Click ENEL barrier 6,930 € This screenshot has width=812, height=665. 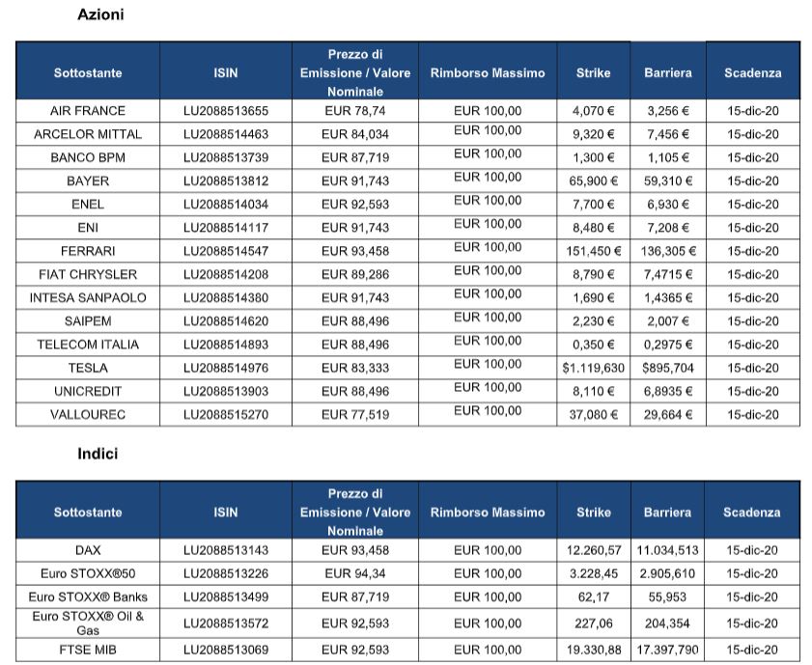(668, 204)
